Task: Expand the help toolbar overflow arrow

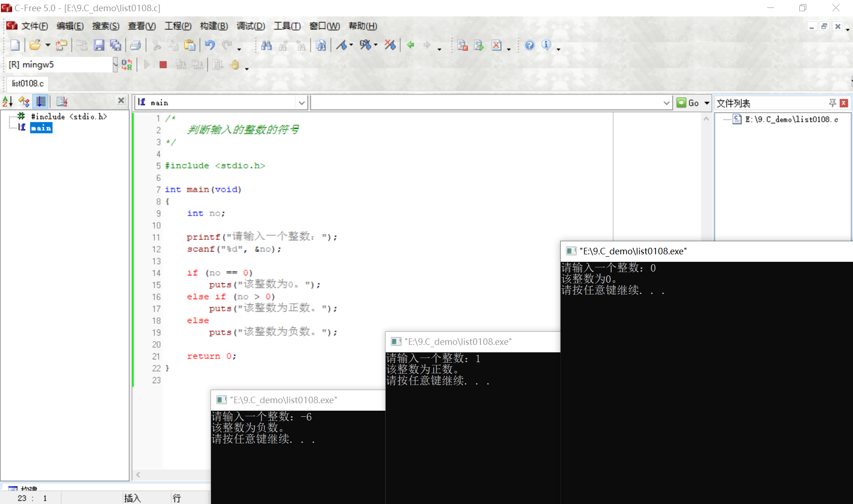Action: click(558, 49)
